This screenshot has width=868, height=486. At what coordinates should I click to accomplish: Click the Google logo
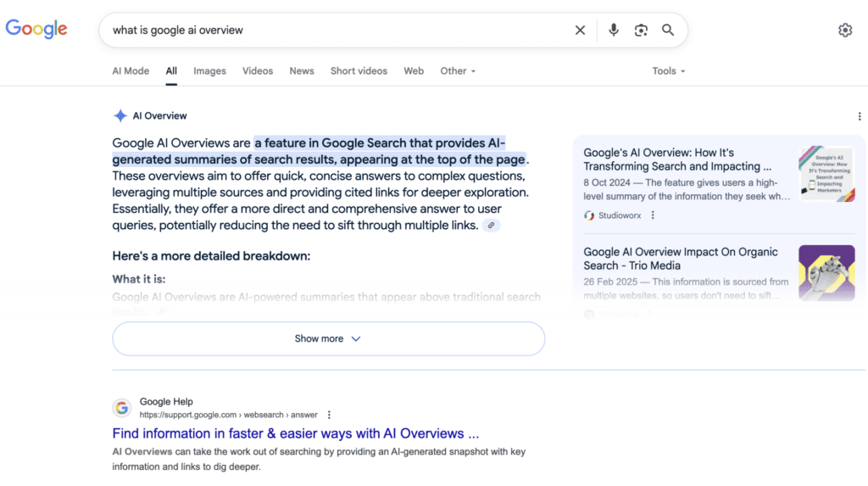[x=36, y=29]
